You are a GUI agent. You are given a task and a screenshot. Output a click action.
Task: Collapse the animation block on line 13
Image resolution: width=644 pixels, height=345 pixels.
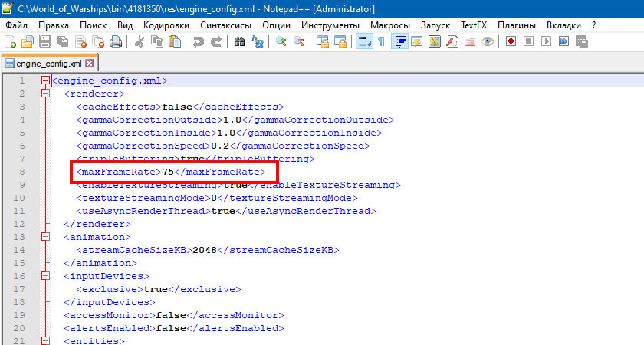point(45,237)
